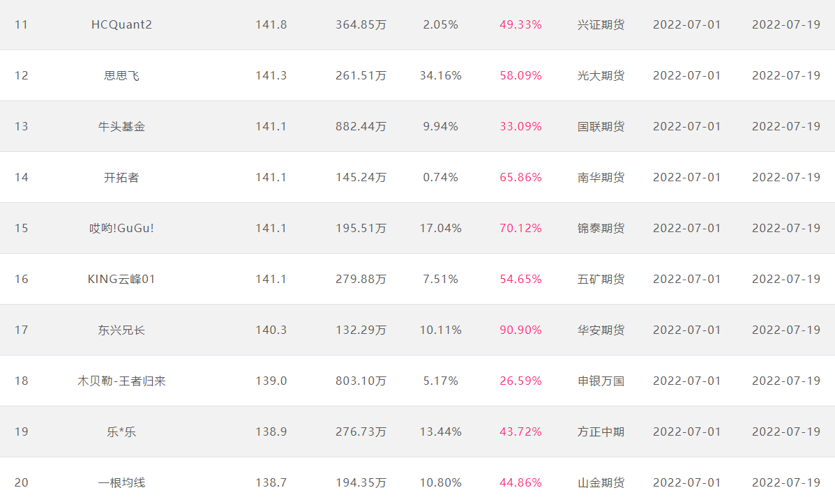This screenshot has height=504, width=835.
Task: Select score 141.8 in row 11
Action: click(x=271, y=24)
